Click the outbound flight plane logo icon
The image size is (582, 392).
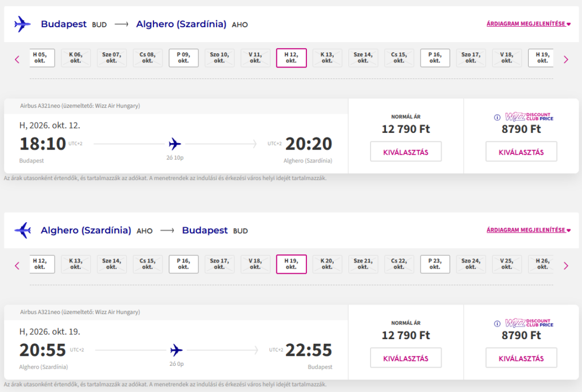[x=23, y=24]
